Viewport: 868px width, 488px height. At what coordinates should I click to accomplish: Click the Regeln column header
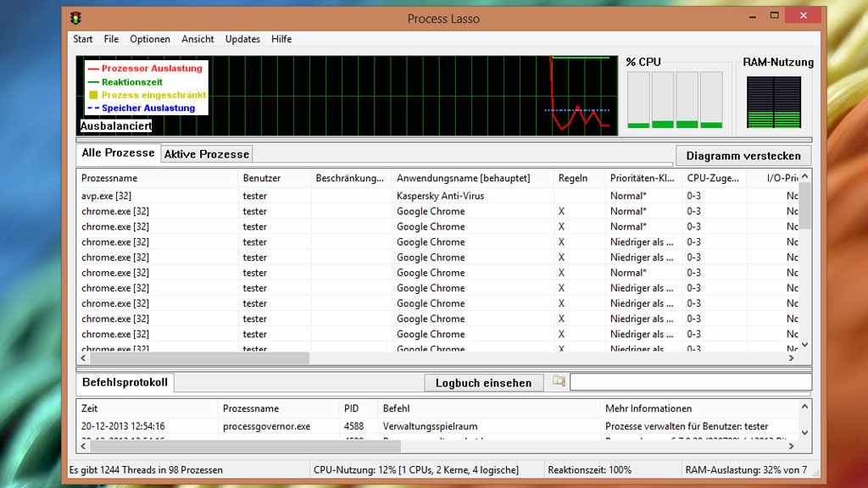(579, 178)
